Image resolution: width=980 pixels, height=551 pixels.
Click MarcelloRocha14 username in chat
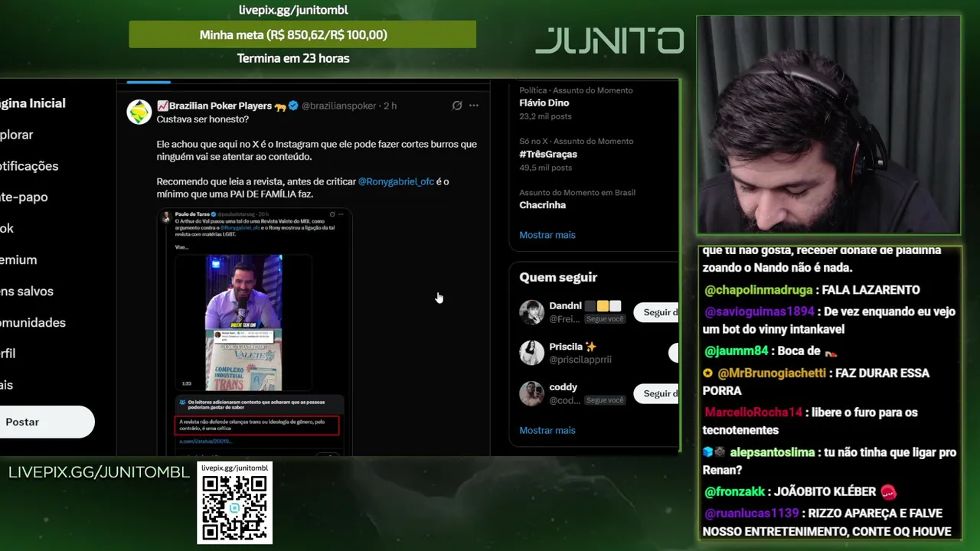coord(753,412)
